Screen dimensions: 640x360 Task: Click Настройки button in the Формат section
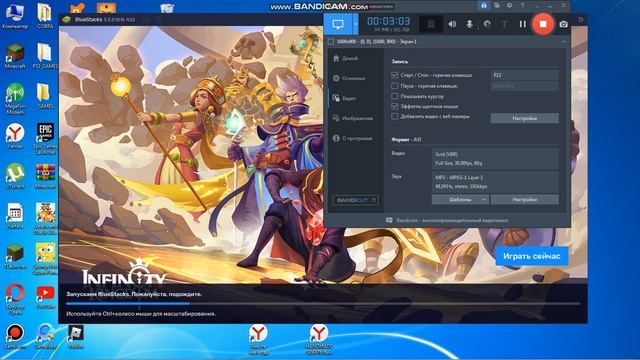click(x=524, y=200)
